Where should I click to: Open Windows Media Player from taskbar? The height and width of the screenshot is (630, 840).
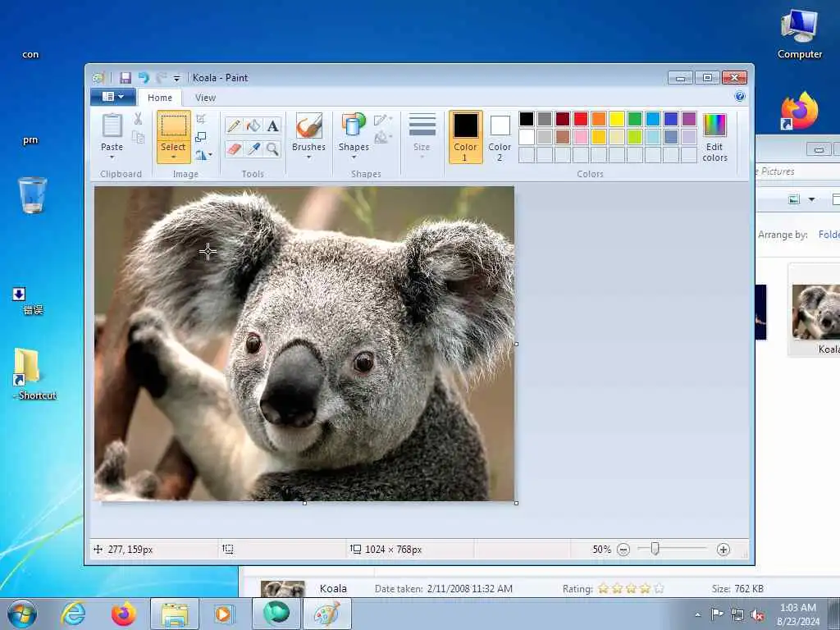(223, 614)
